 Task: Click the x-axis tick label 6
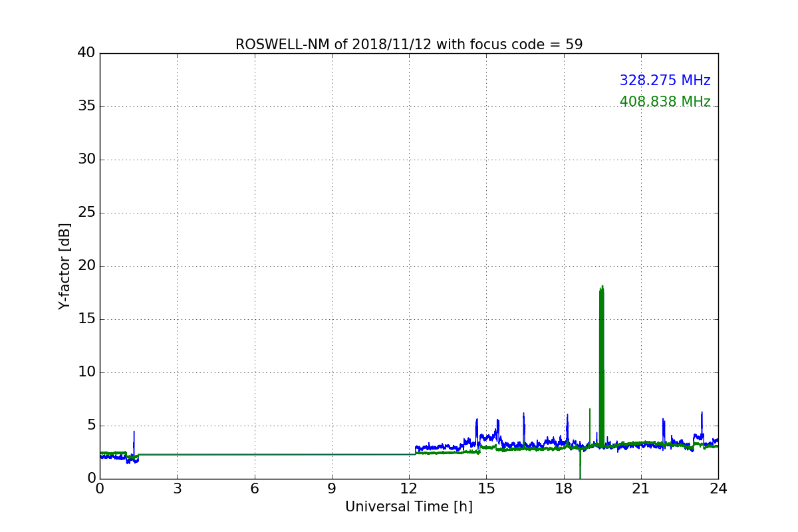255,489
